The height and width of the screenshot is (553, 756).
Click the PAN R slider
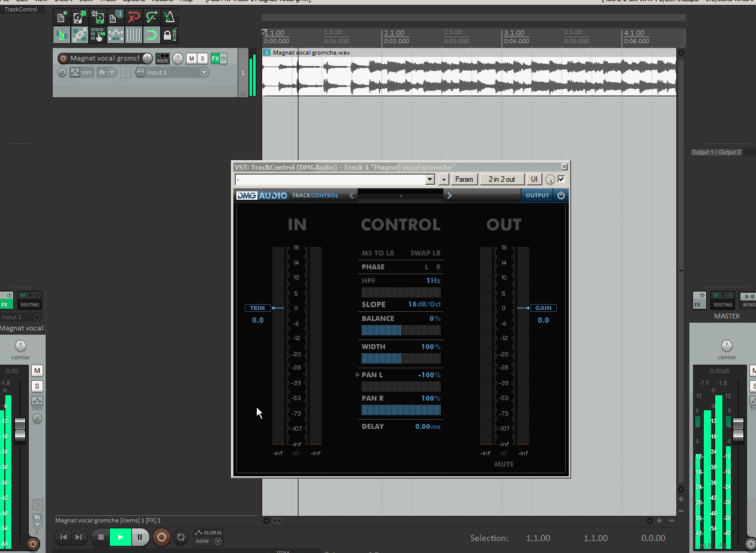tap(401, 410)
